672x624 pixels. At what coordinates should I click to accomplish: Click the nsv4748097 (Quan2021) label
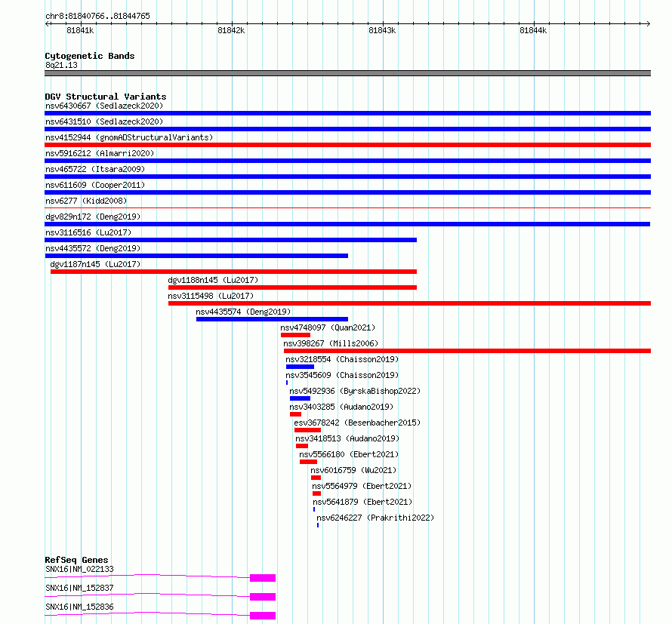click(x=328, y=327)
